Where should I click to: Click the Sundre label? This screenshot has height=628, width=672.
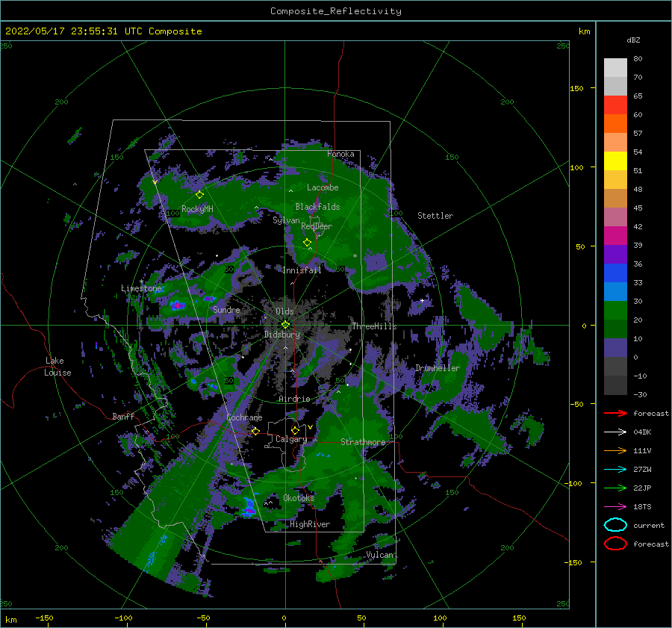coord(226,309)
